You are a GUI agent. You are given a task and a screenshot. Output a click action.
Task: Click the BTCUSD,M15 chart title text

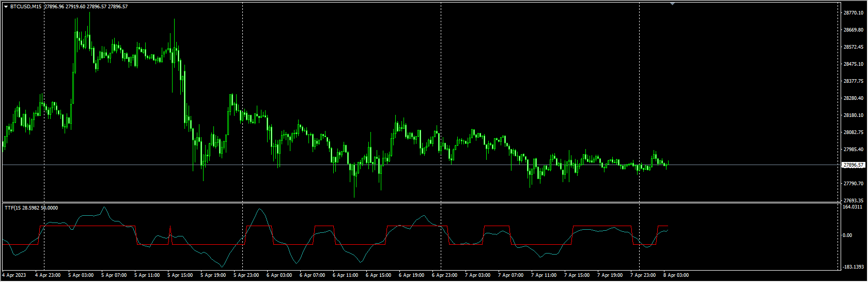pos(26,7)
